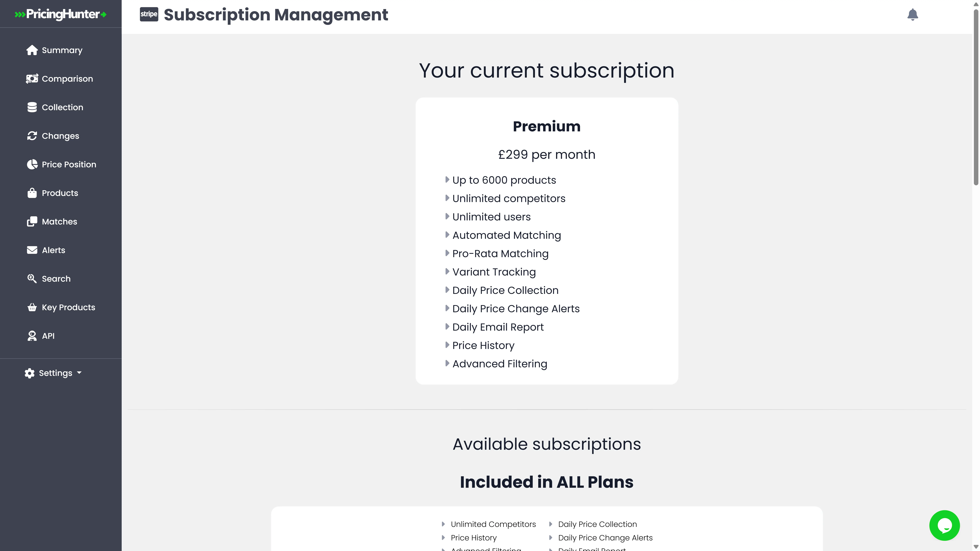Click the Comparison icon in sidebar
This screenshot has height=551, width=980.
(x=32, y=79)
